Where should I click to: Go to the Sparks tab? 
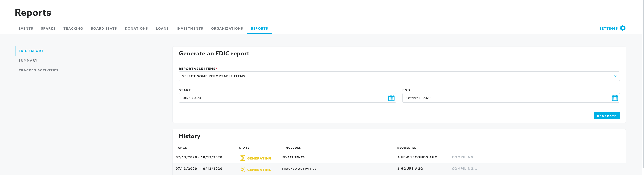click(x=48, y=28)
